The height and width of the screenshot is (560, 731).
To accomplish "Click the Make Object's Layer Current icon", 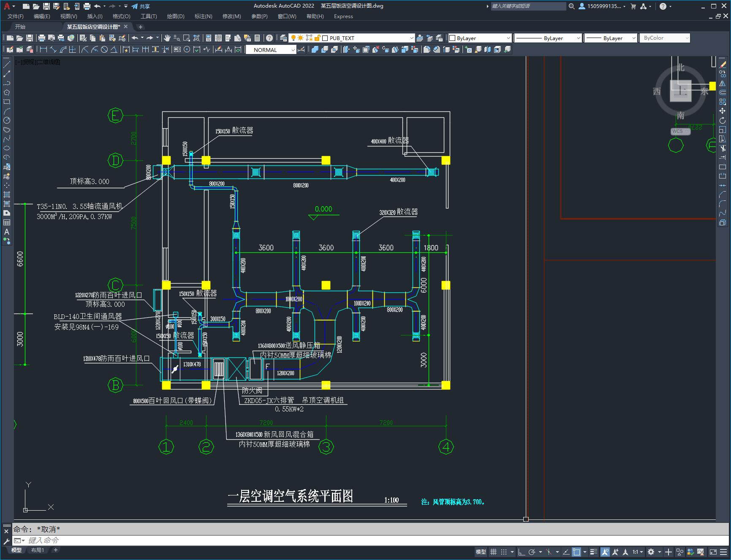I will coord(420,38).
